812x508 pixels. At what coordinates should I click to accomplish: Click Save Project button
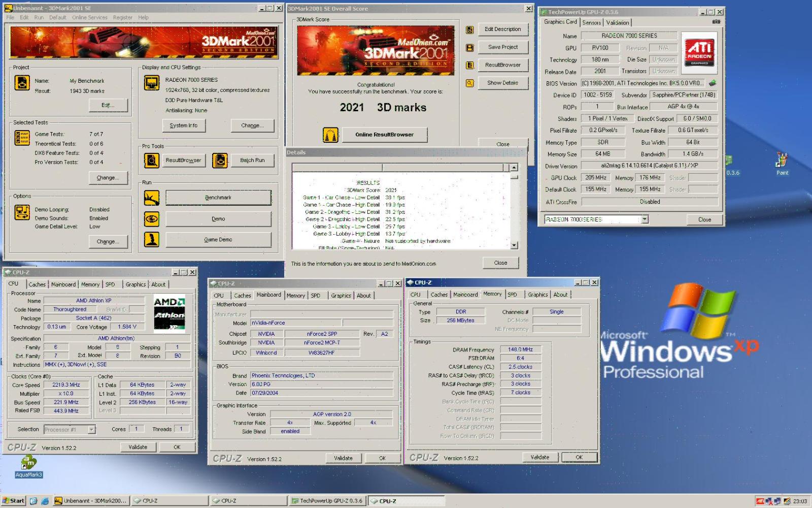[x=502, y=47]
